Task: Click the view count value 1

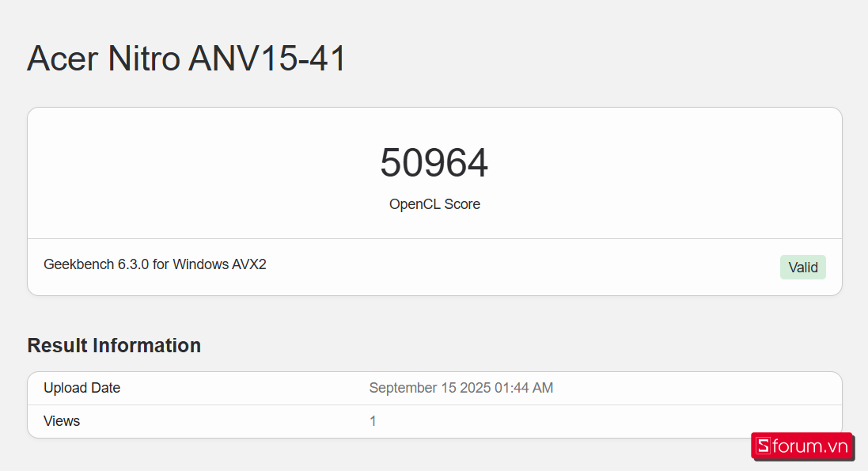Action: click(373, 421)
